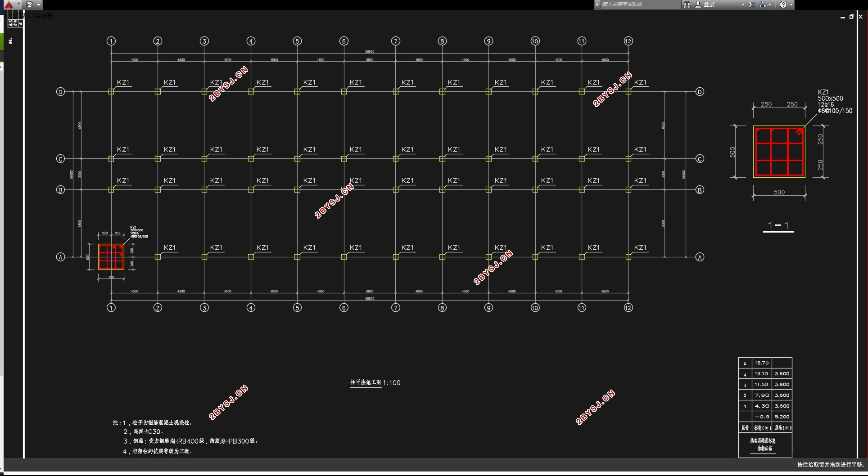Click the 5.200 storey height cell
This screenshot has height=476, width=868.
(x=782, y=417)
